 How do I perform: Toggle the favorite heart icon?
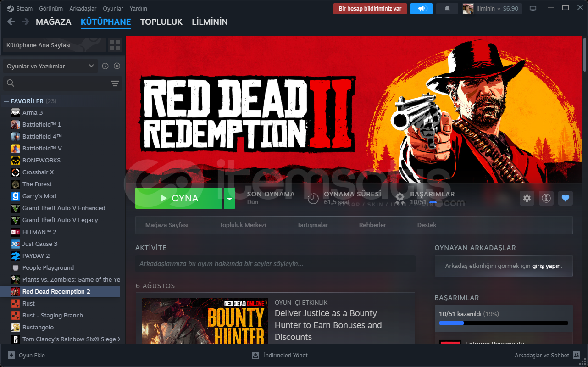566,198
